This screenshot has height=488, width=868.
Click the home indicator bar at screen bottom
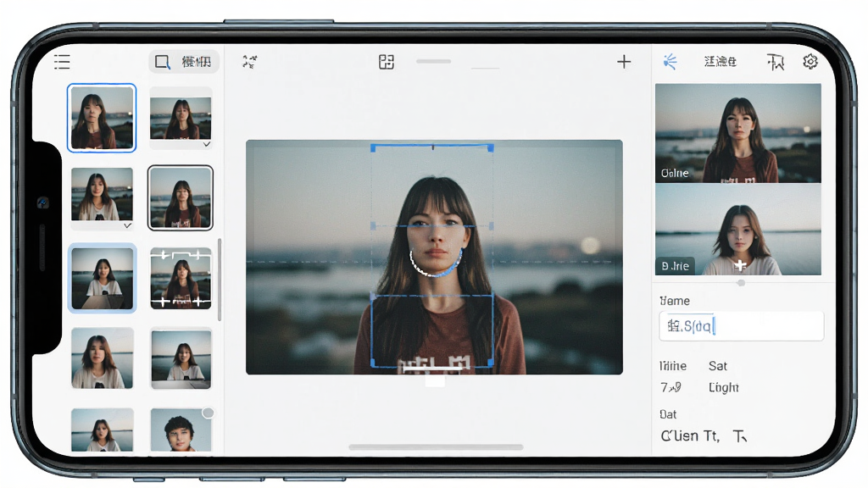[x=436, y=447]
